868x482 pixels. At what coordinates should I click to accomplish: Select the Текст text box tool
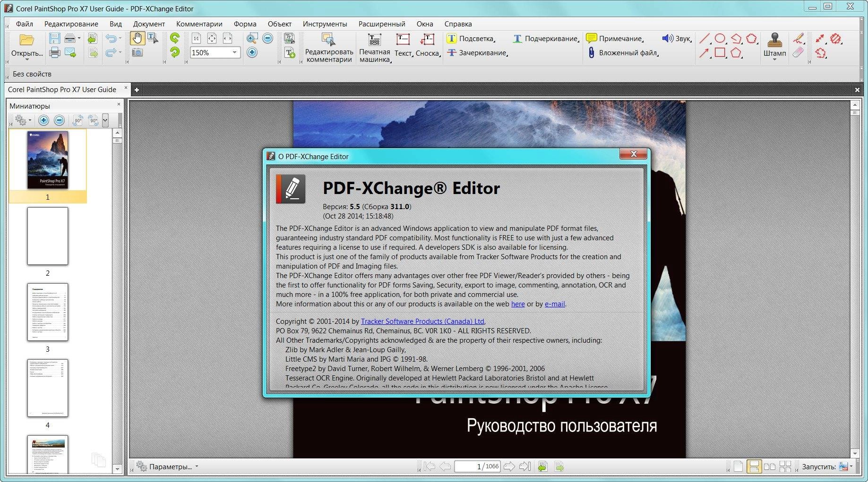point(404,45)
